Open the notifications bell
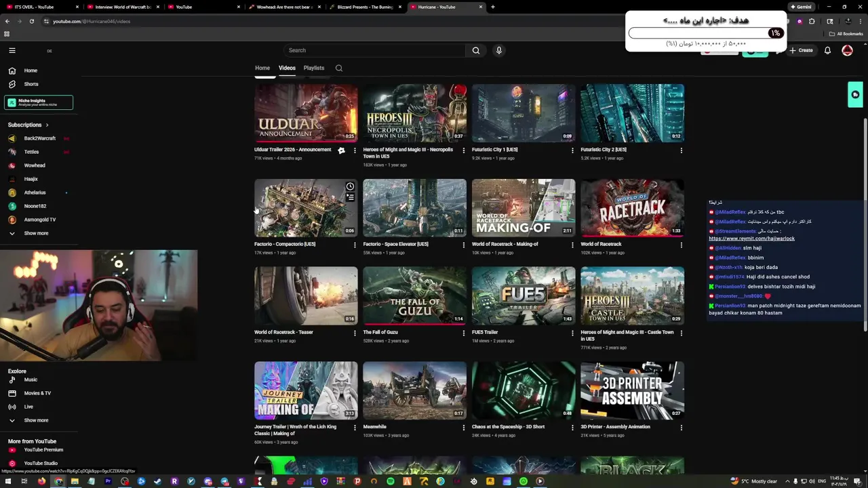This screenshot has height=488, width=868. [x=827, y=50]
